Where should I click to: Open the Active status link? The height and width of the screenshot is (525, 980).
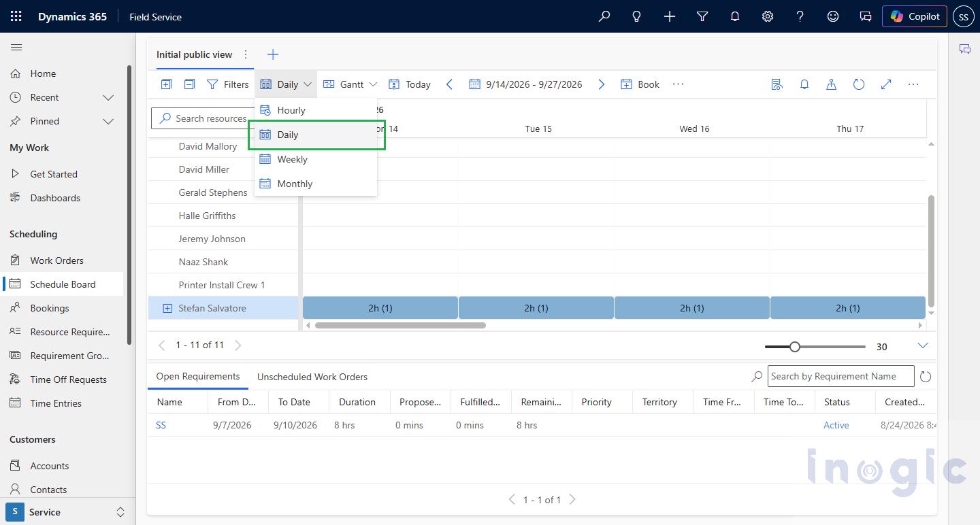coord(836,425)
